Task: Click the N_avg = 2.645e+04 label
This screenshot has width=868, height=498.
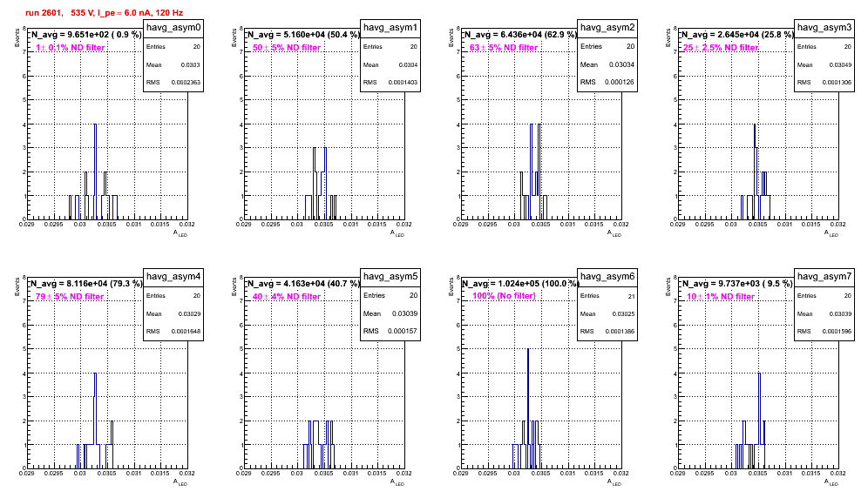Action: 737,34
